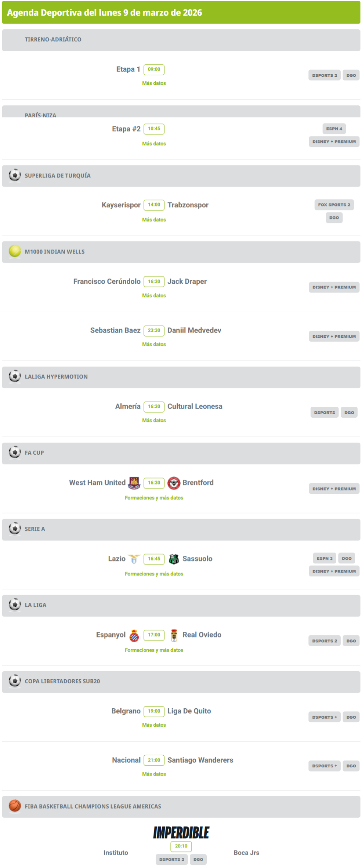Image resolution: width=362 pixels, height=868 pixels.
Task: Click the Brentford club crest
Action: click(174, 483)
